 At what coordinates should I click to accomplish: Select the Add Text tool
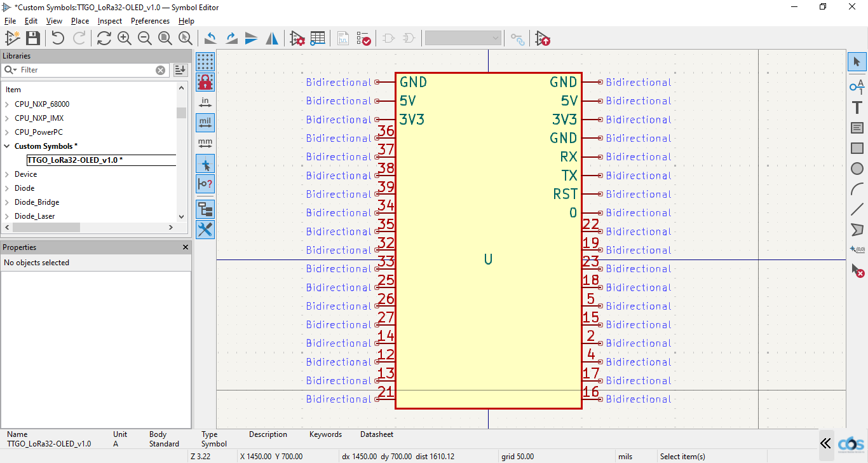[857, 107]
